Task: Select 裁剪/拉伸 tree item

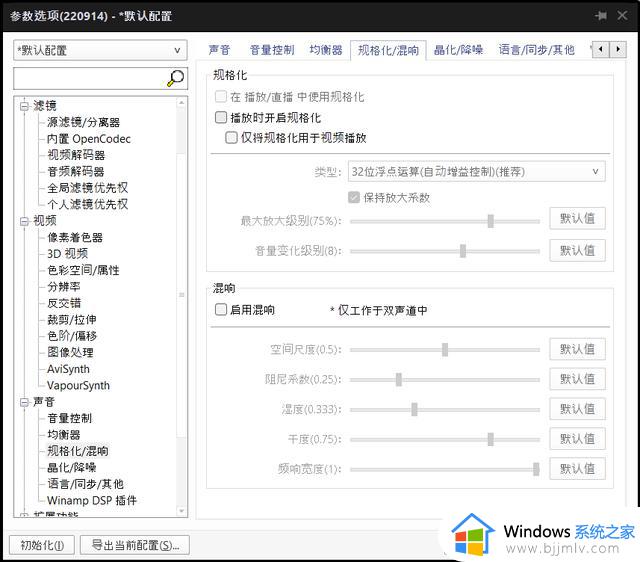Action: 72,320
